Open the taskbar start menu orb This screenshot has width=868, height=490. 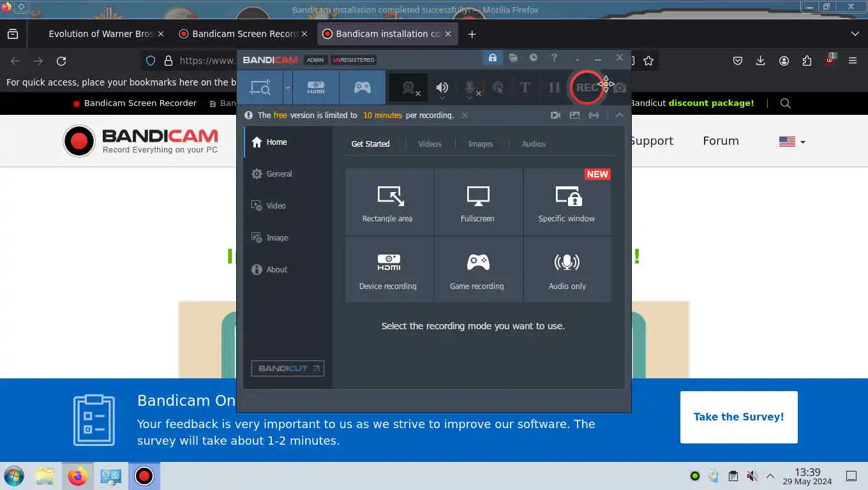click(x=13, y=476)
